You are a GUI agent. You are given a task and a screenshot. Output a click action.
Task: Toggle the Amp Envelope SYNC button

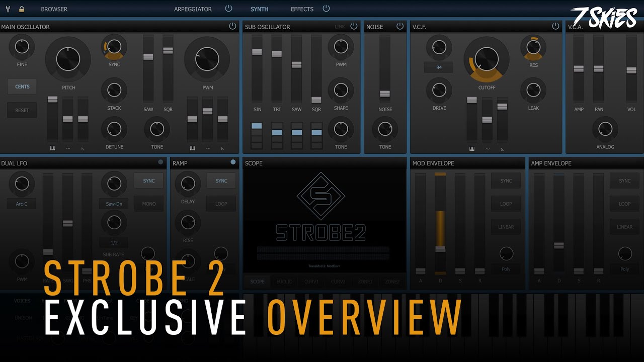(625, 181)
